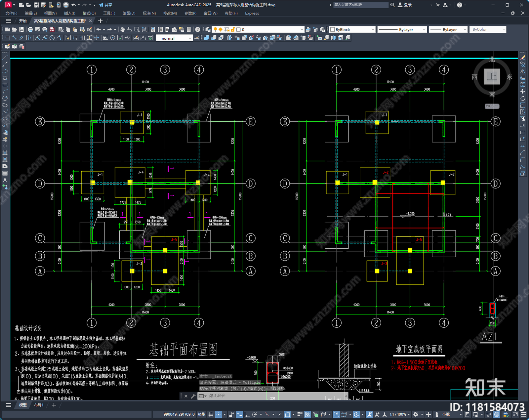This screenshot has width=529, height=420.
Task: Click the Linear dimension icon
Action: click(7, 38)
